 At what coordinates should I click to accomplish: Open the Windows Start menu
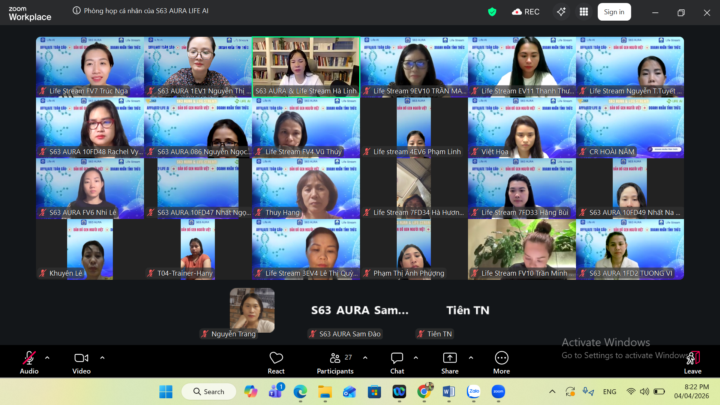166,392
